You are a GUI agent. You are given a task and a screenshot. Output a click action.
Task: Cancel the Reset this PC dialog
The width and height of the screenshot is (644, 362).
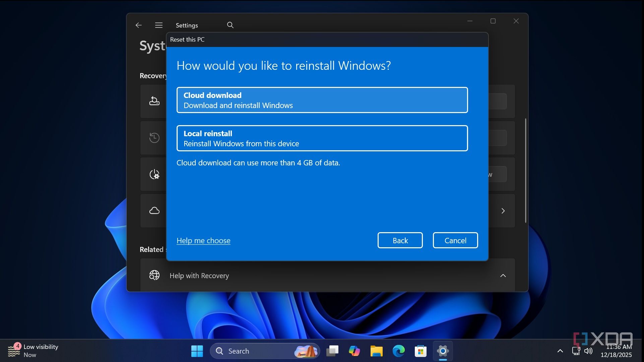[455, 240]
